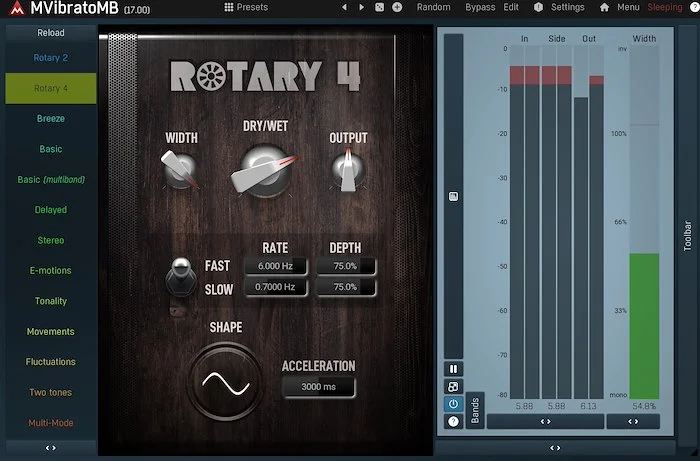Expand the preset list using bottom arrows

(x=51, y=448)
